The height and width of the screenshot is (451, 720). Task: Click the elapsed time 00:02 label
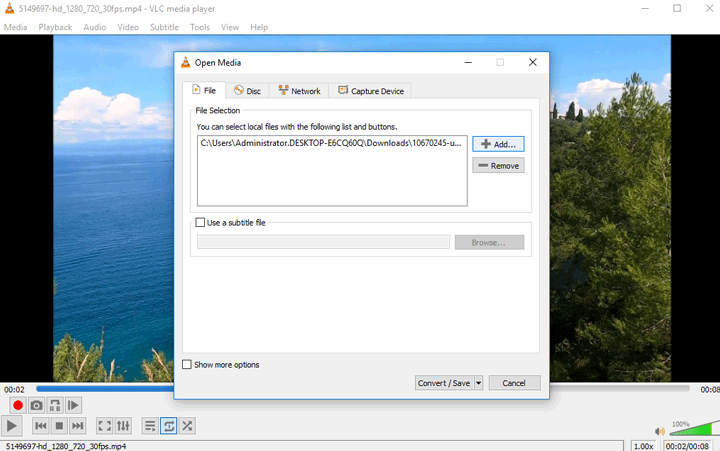tap(14, 389)
